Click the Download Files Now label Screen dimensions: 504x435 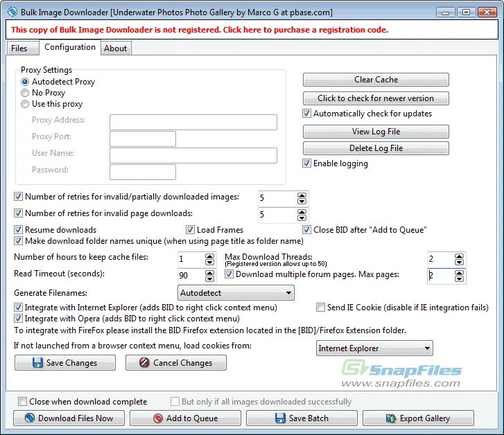[x=76, y=418]
